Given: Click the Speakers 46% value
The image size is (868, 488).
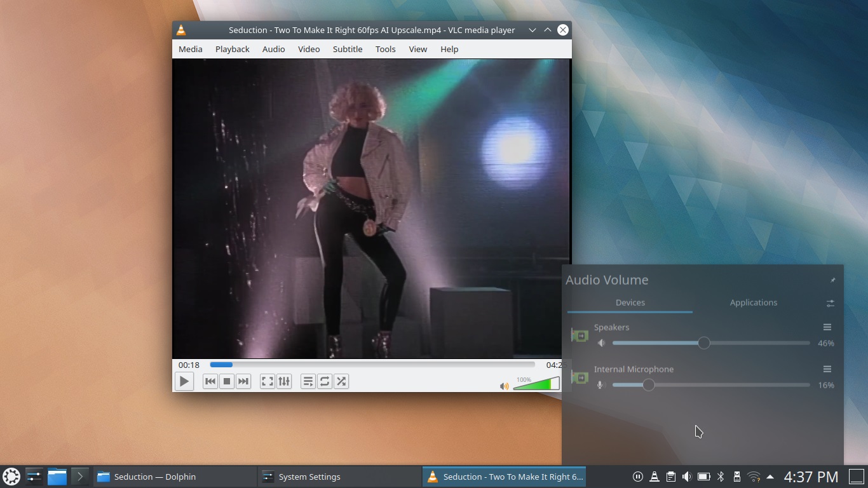Looking at the screenshot, I should (x=826, y=343).
